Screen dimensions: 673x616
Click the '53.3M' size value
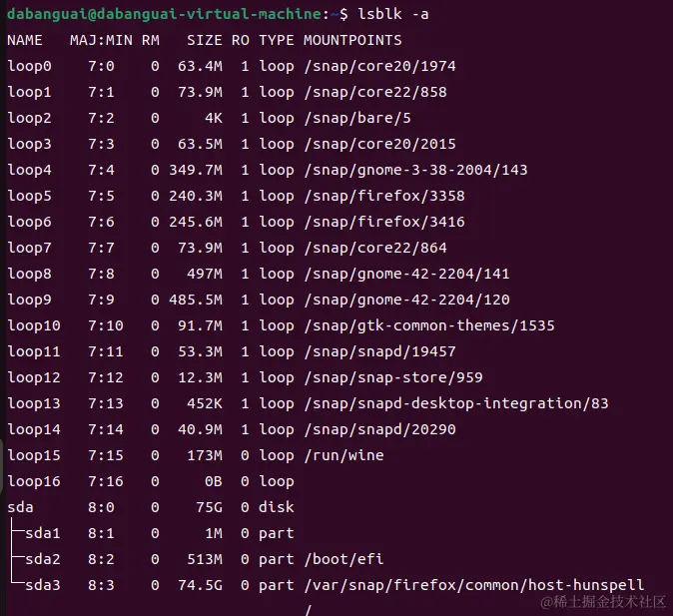click(x=201, y=352)
